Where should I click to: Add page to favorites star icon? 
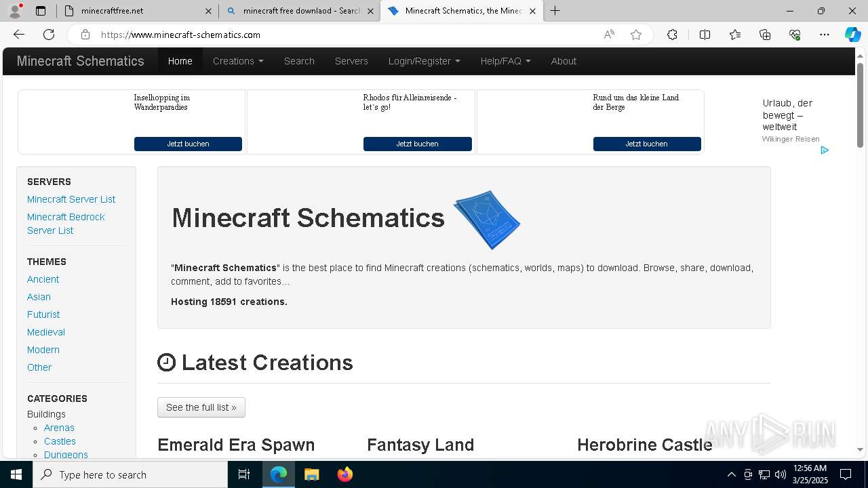coord(636,35)
